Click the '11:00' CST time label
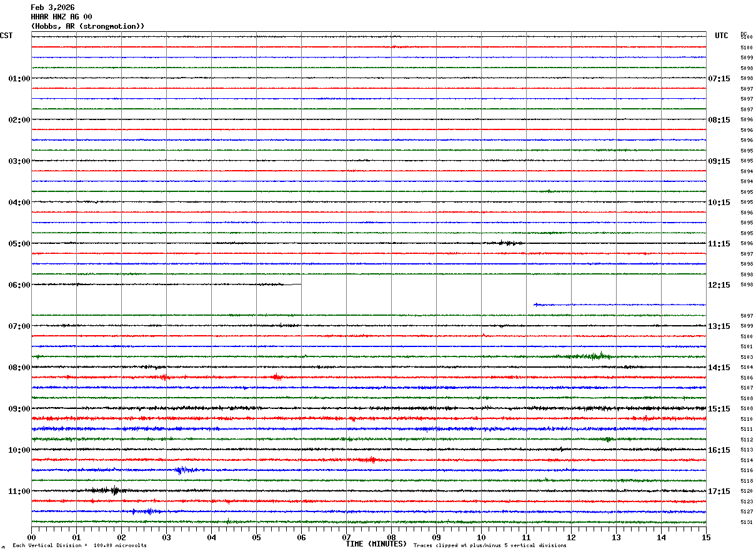Image resolution: width=756 pixels, height=554 pixels. click(x=19, y=491)
